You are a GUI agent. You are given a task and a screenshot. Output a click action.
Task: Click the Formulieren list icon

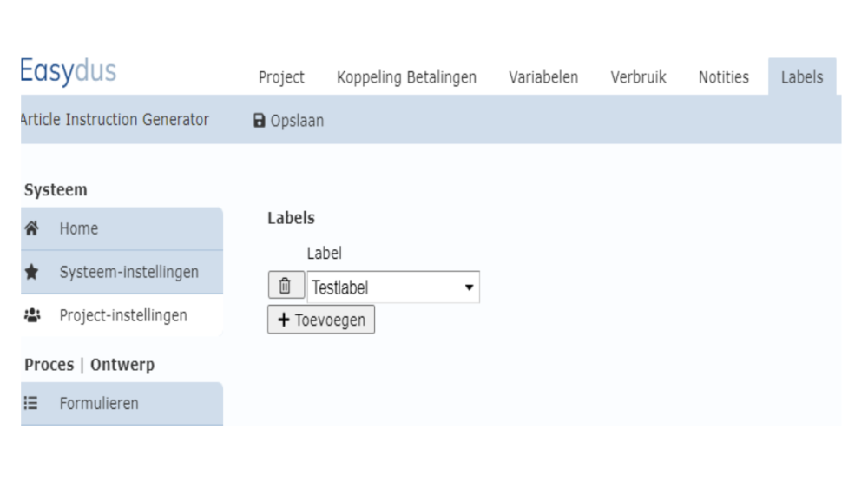click(x=32, y=404)
